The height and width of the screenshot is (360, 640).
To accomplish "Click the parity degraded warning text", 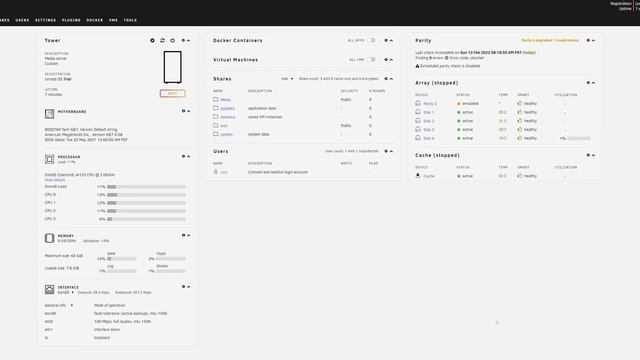I will click(x=550, y=40).
